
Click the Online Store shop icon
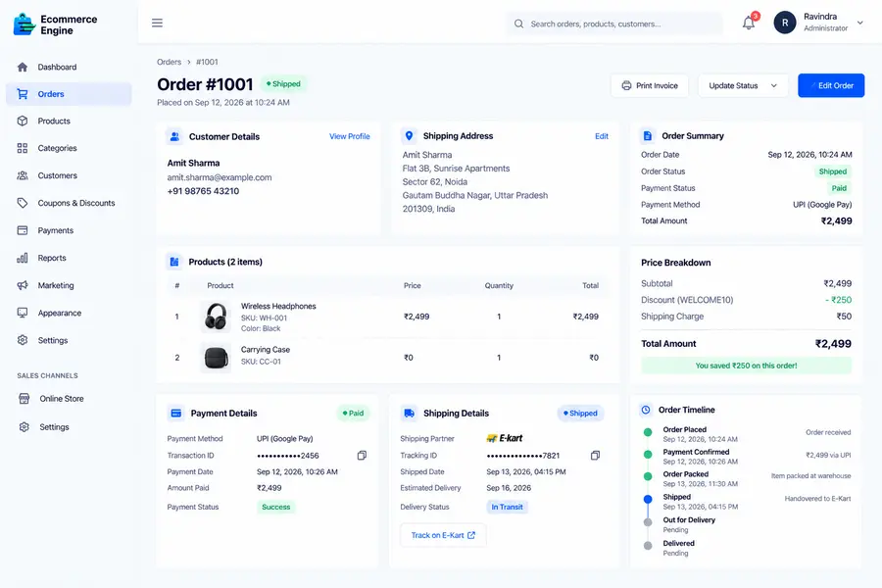click(x=24, y=399)
